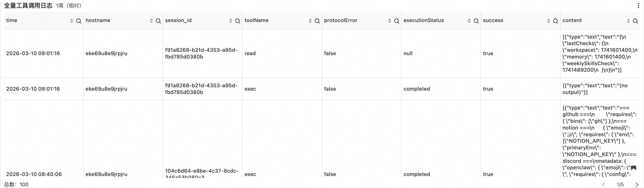Open the panel's three-dot more menu
The width and height of the screenshot is (644, 188).
coord(638,6)
